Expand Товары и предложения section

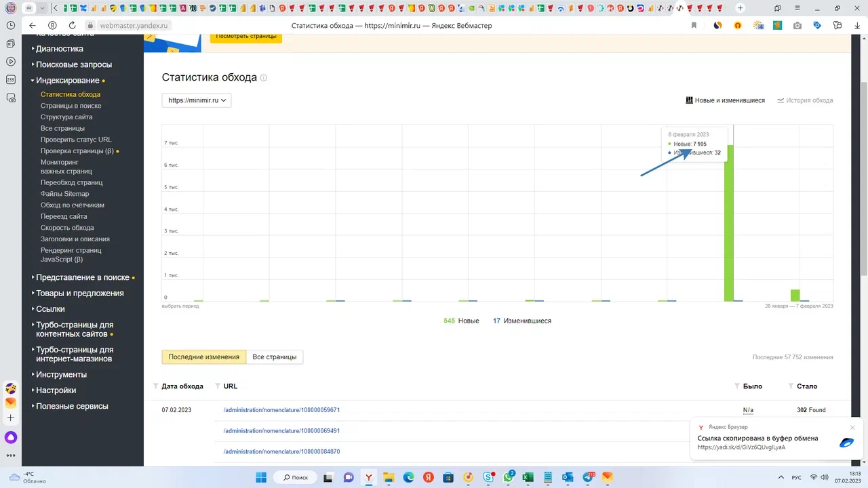tap(79, 293)
